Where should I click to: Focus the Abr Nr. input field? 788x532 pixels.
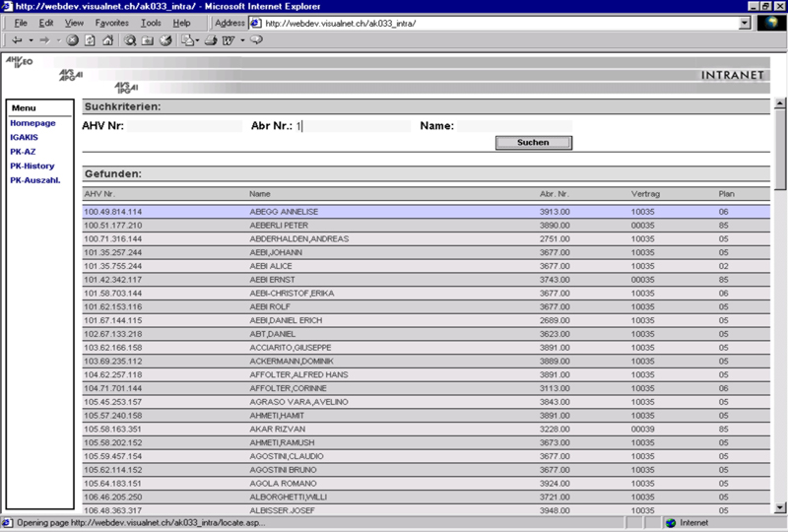tap(353, 126)
